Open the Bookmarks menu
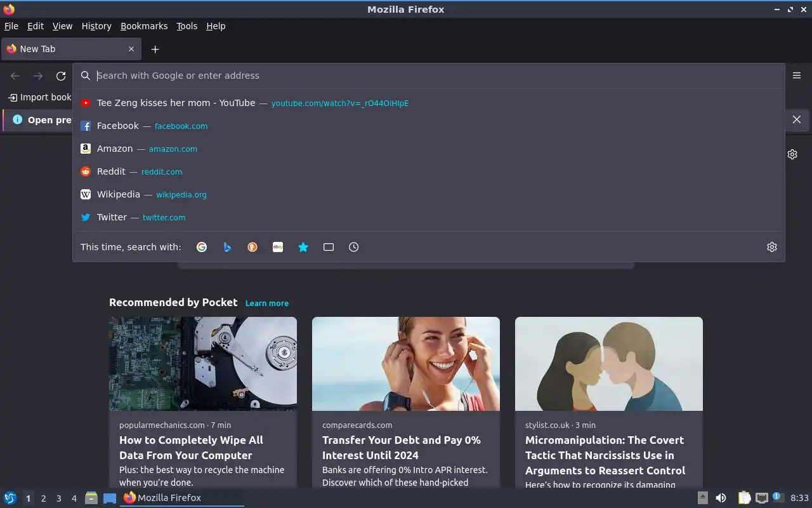The image size is (812, 508). click(144, 26)
